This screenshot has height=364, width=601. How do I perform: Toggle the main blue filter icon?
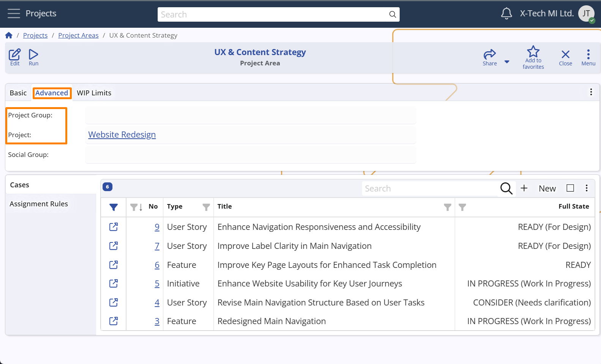113,207
